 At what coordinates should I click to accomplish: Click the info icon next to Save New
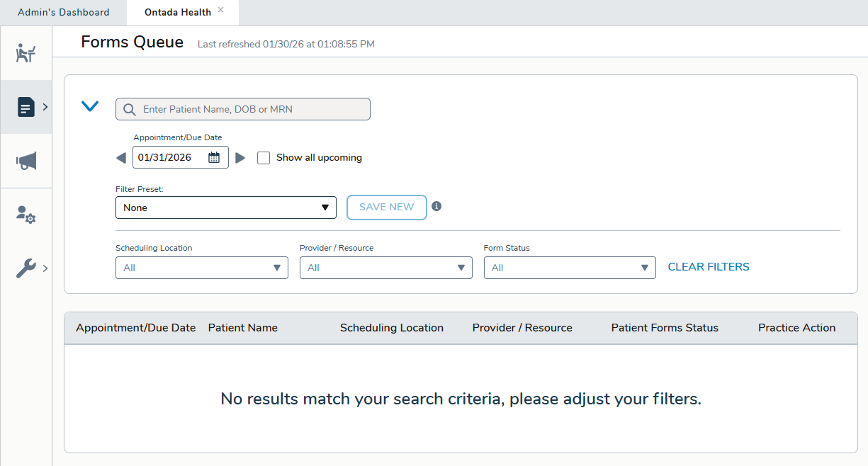click(x=436, y=206)
